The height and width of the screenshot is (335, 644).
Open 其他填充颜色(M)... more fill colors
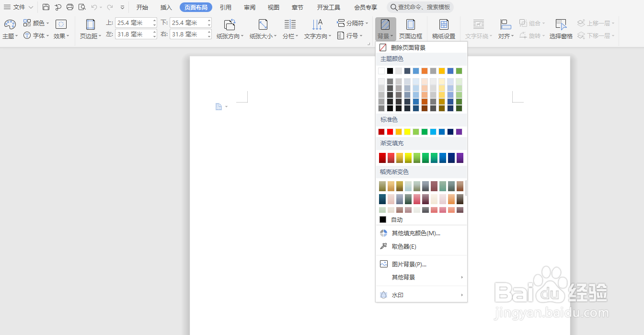point(415,233)
